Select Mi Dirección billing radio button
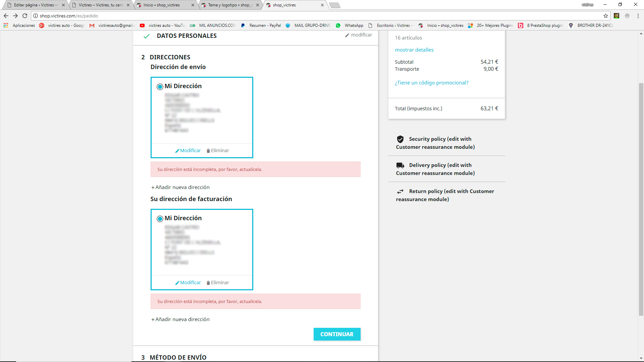644x362 pixels. tap(160, 219)
